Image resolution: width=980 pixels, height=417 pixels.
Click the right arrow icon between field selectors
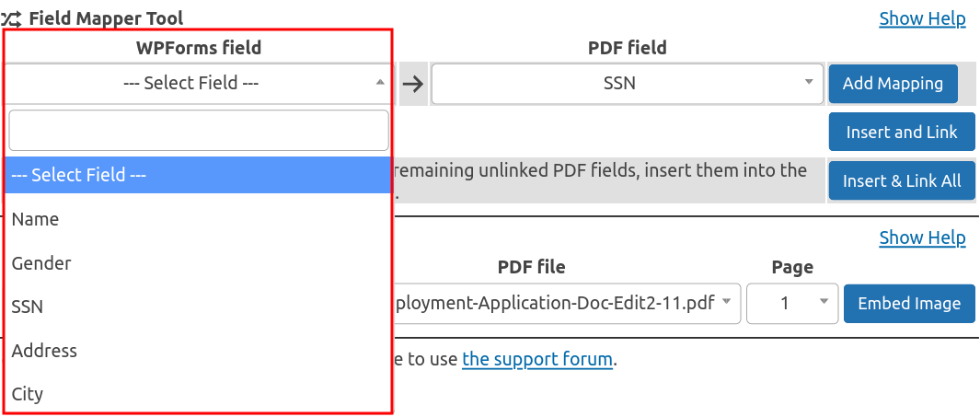pos(413,84)
